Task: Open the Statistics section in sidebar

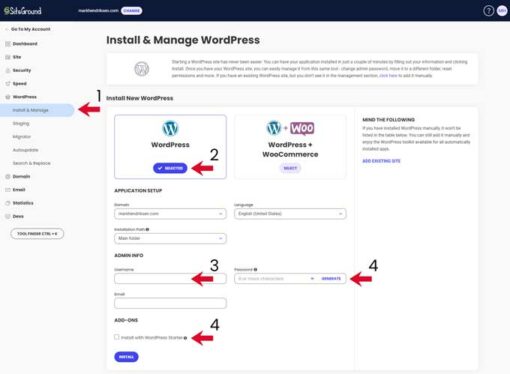Action: pyautogui.click(x=23, y=203)
